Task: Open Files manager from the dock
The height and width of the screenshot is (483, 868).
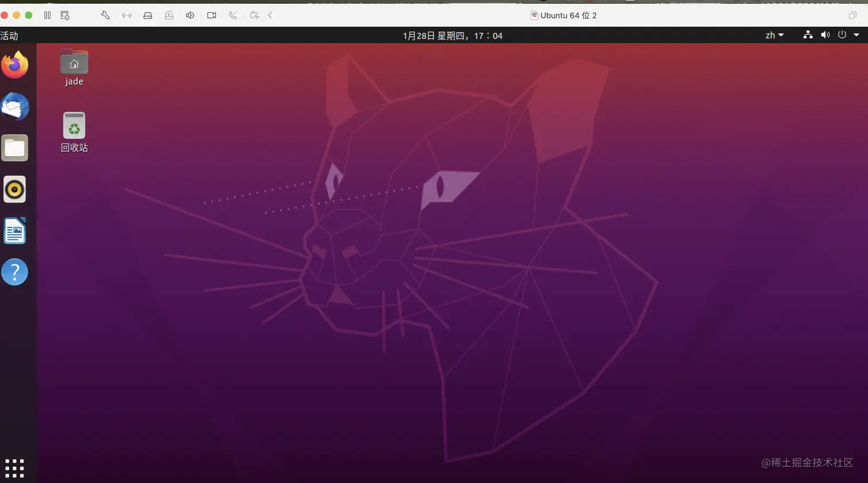Action: [15, 148]
